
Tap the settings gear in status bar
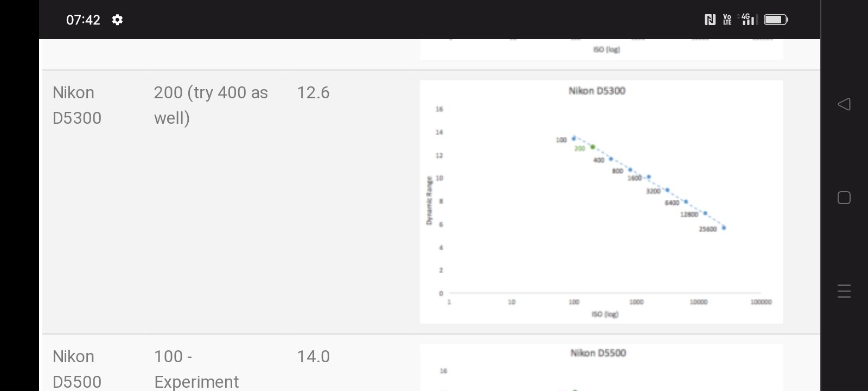click(117, 20)
